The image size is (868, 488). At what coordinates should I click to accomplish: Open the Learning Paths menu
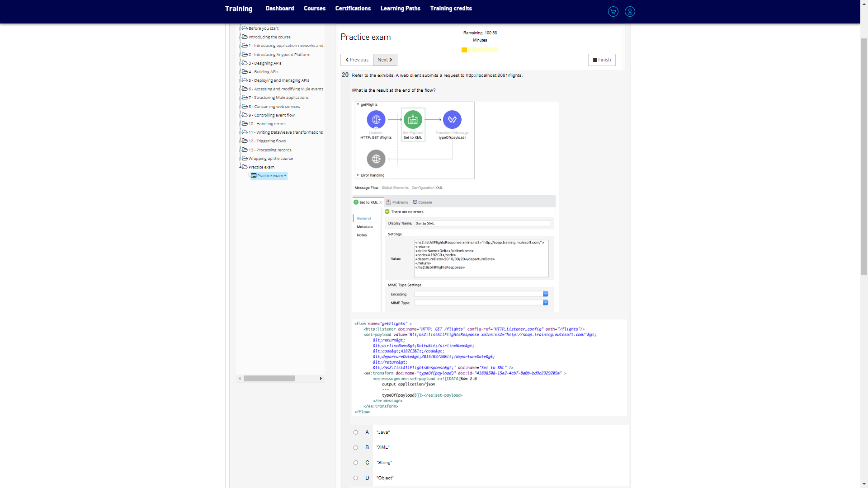tap(400, 9)
